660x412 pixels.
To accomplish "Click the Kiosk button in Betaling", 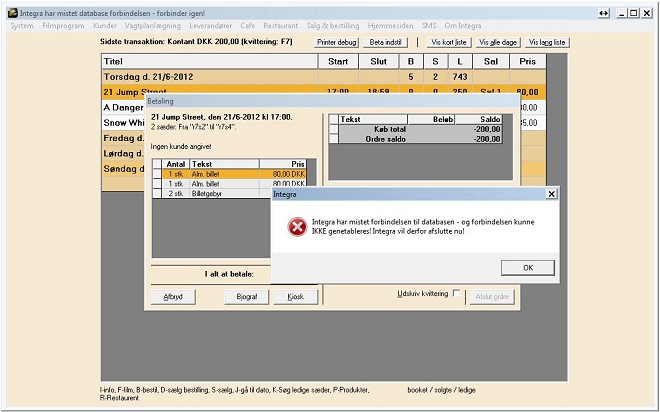I will (295, 297).
